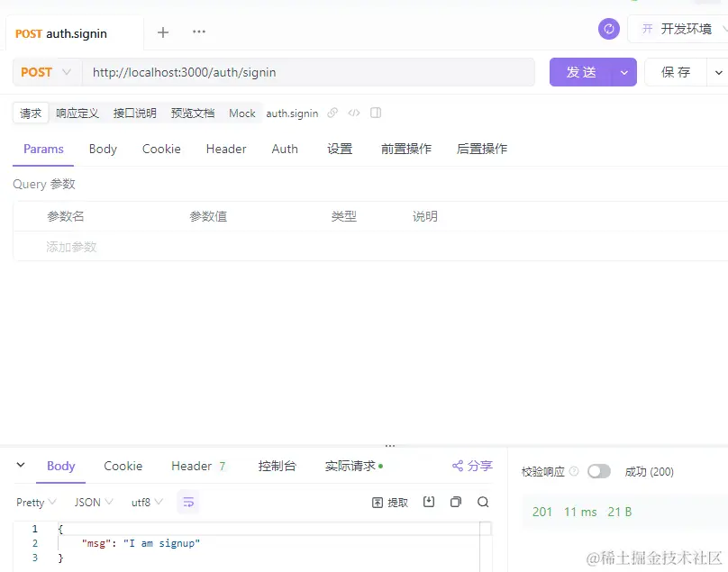The width and height of the screenshot is (728, 572).
Task: Expand the 保存 button dropdown arrow
Action: [718, 72]
